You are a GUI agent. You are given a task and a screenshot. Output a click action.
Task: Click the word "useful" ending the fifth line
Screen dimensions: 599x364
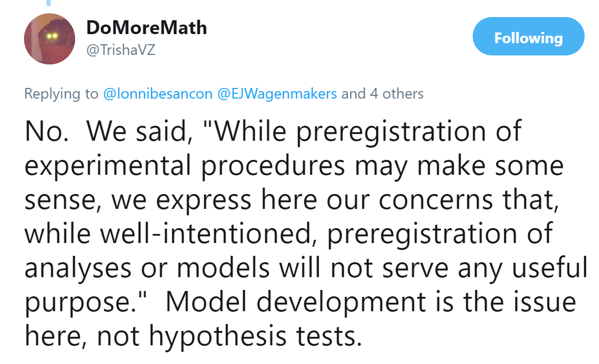[x=550, y=267]
